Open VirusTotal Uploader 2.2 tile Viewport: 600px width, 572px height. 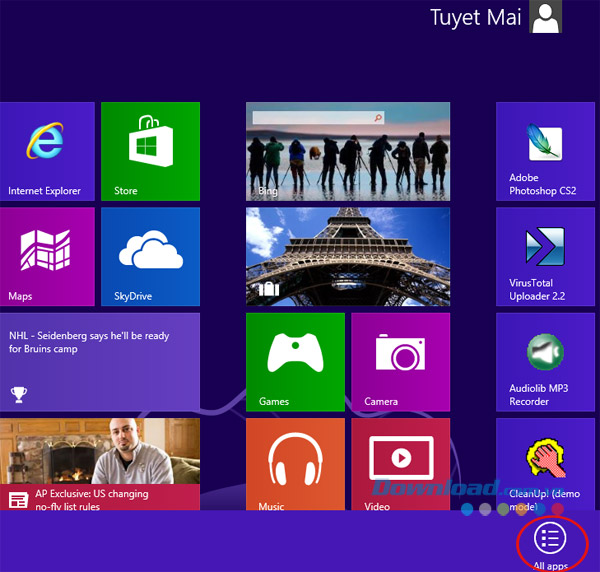pyautogui.click(x=545, y=256)
